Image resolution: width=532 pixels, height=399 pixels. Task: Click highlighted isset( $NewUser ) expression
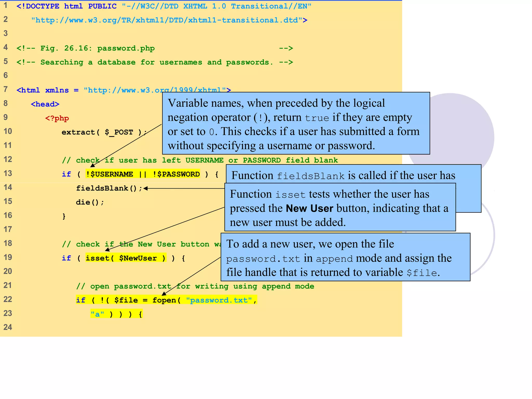126,258
